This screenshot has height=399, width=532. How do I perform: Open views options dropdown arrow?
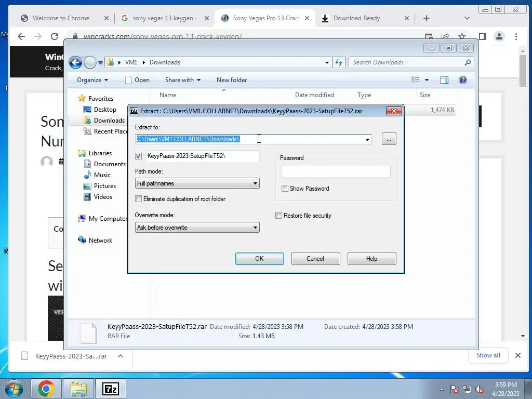[x=427, y=80]
